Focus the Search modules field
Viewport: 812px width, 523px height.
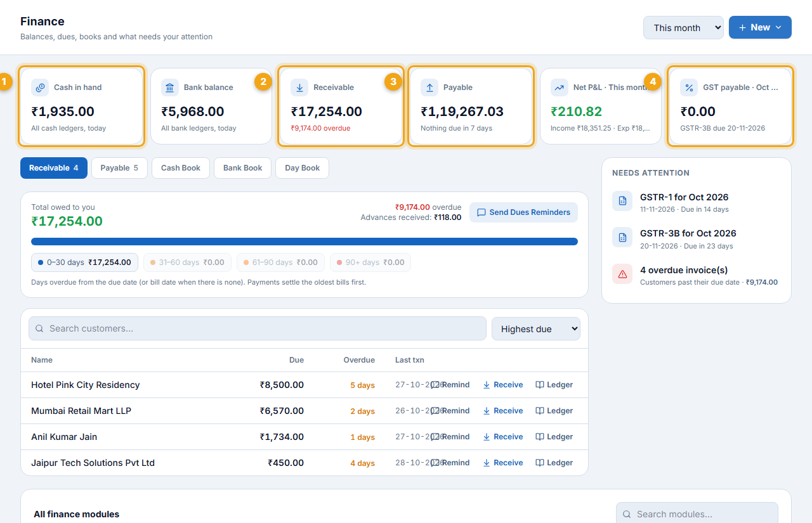coord(697,515)
